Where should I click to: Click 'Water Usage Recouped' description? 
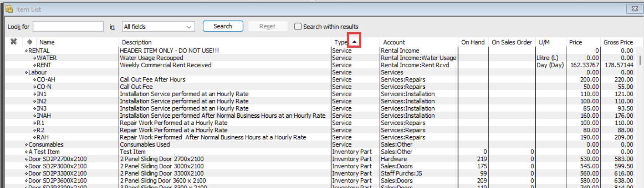tap(151, 58)
